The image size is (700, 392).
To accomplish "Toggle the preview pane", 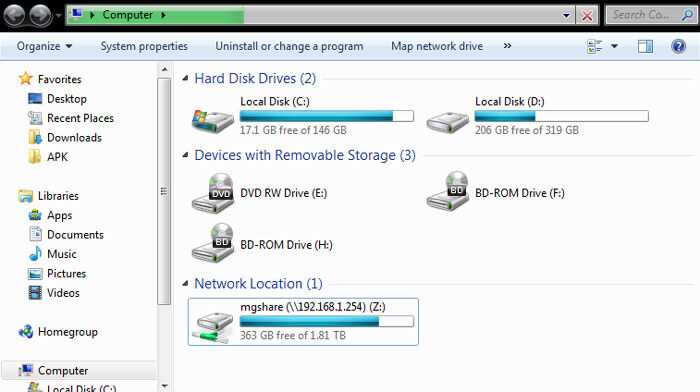I will tap(645, 46).
